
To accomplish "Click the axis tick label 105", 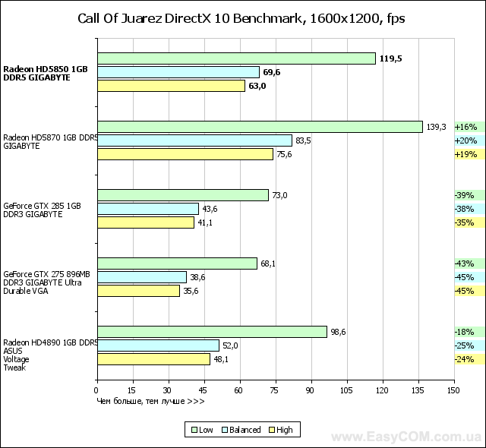I will tap(346, 390).
